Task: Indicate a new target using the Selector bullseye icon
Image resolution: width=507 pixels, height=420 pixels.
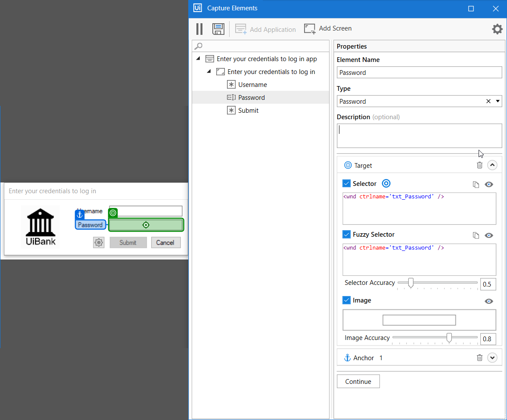Action: coord(386,183)
